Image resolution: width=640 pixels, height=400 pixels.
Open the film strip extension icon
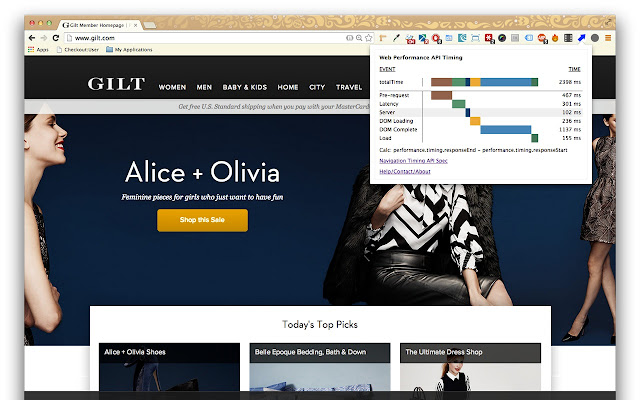pyautogui.click(x=568, y=38)
